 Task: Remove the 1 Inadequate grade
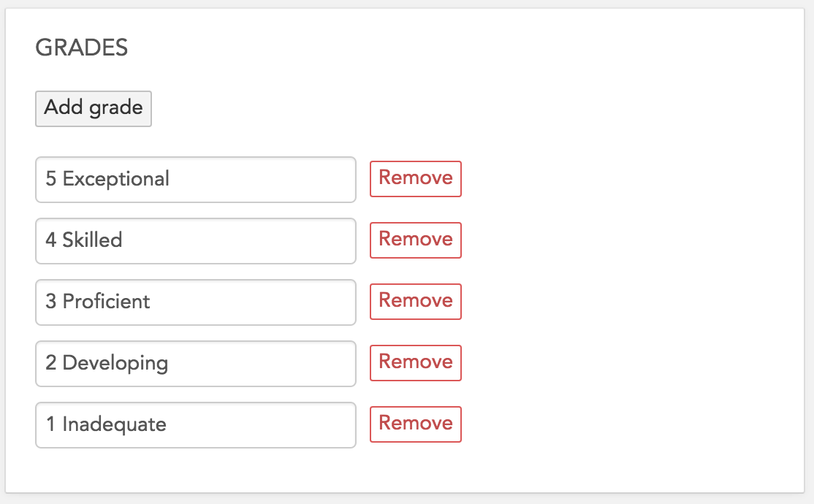416,424
